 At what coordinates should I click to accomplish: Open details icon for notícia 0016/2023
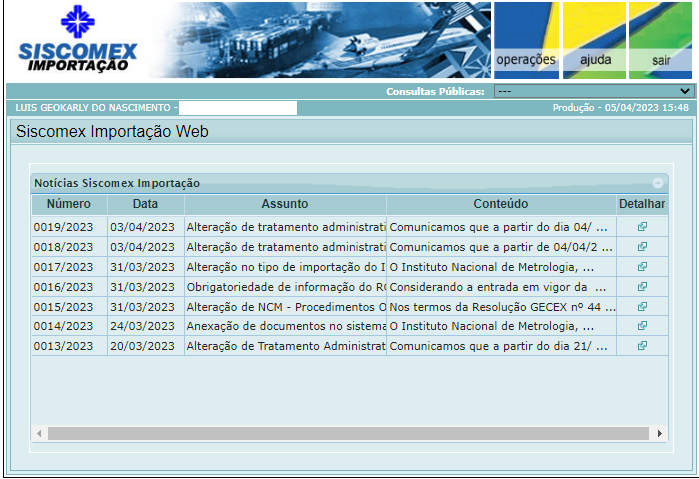click(x=642, y=287)
